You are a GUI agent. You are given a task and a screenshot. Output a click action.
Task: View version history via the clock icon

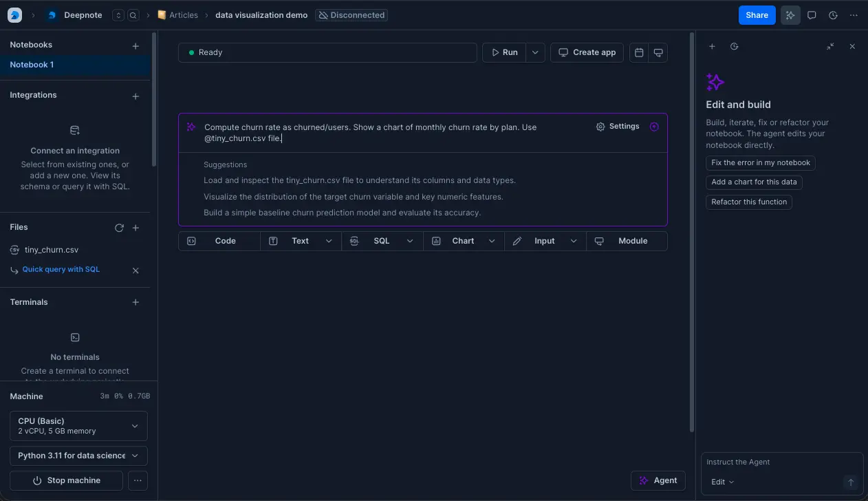(x=832, y=14)
